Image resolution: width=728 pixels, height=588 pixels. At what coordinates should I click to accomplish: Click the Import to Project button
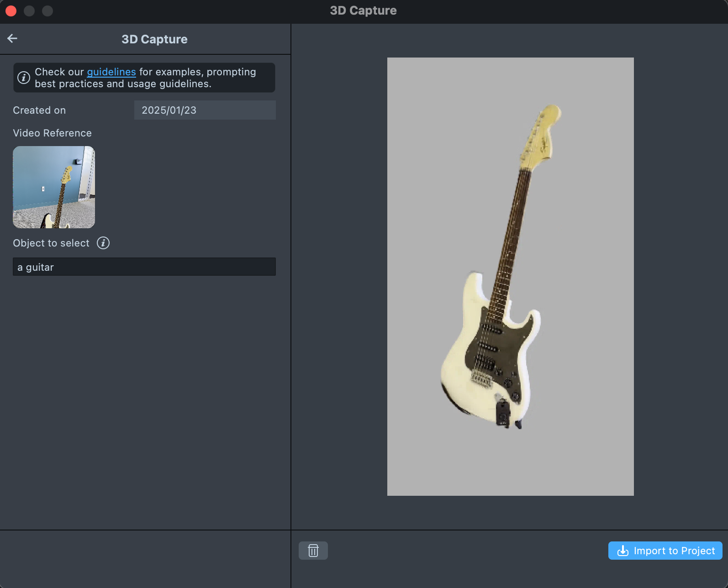[x=665, y=551]
